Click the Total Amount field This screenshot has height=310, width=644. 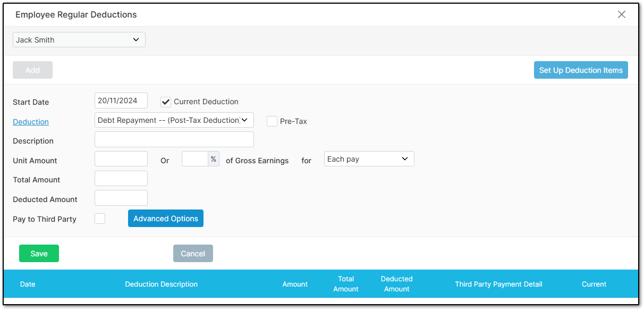[121, 178]
